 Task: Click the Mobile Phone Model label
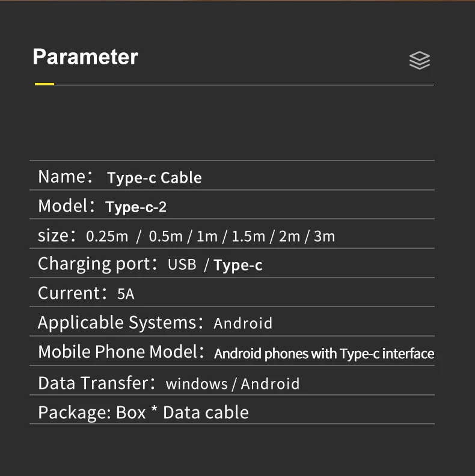pos(118,352)
